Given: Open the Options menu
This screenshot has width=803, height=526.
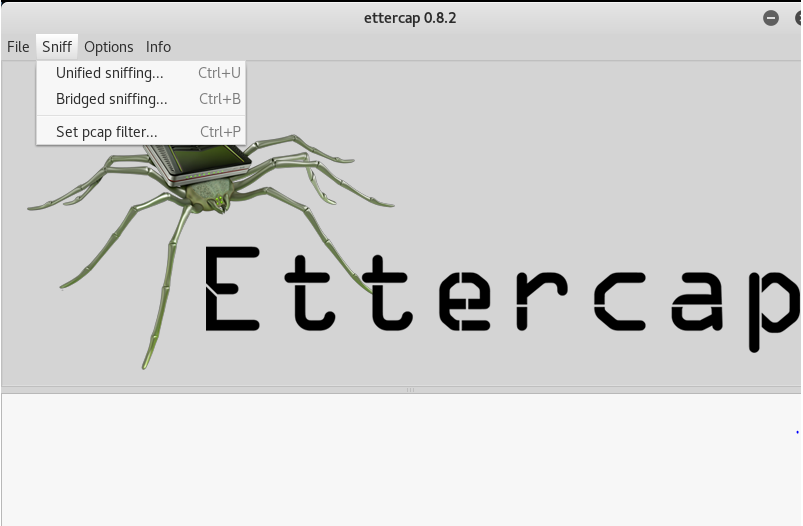Looking at the screenshot, I should [x=109, y=47].
